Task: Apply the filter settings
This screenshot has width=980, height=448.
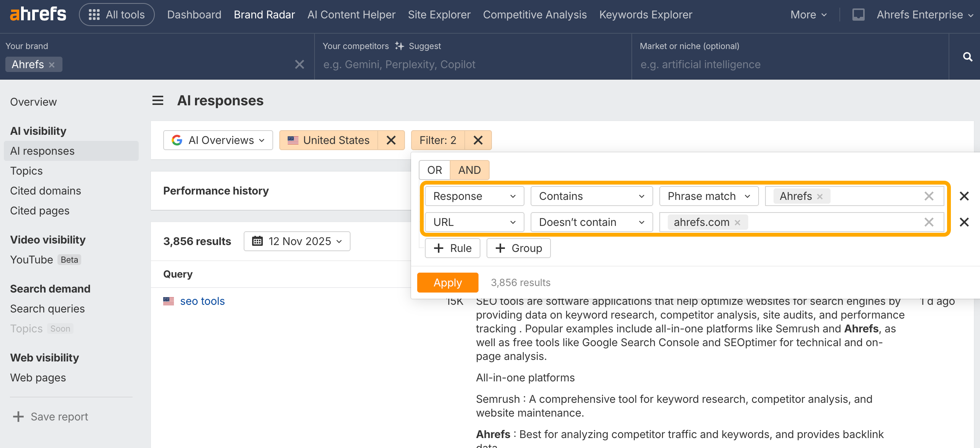Action: tap(447, 283)
